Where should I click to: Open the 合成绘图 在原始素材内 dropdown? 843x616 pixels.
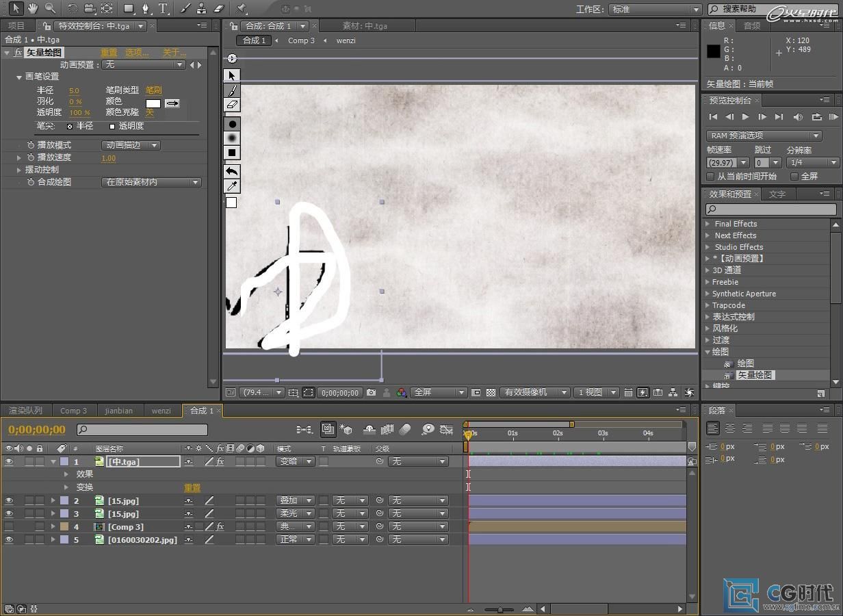click(x=151, y=182)
